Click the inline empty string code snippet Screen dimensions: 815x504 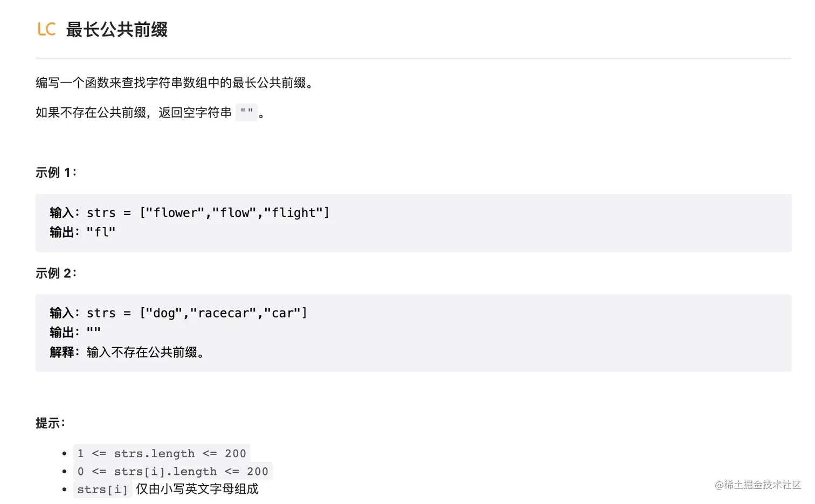[246, 112]
